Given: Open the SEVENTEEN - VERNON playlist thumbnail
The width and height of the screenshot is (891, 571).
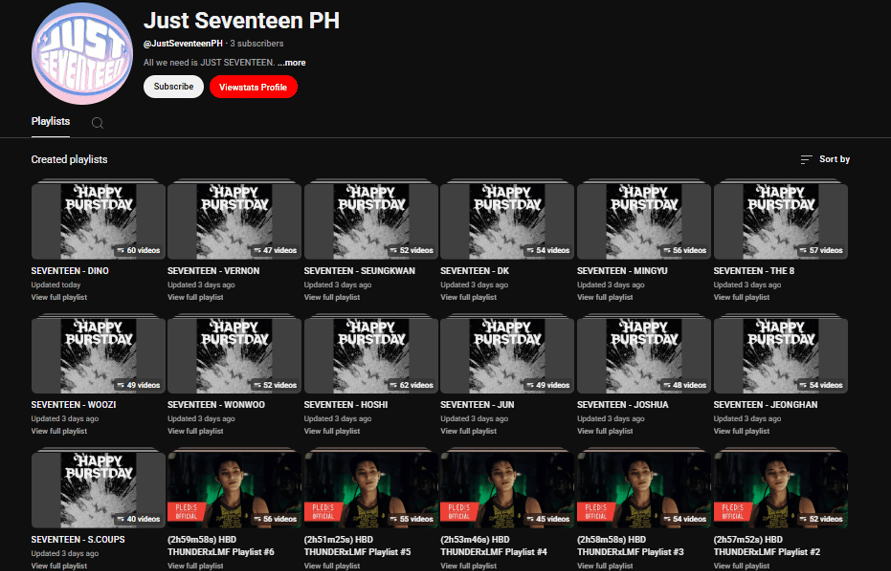Looking at the screenshot, I should pos(235,221).
